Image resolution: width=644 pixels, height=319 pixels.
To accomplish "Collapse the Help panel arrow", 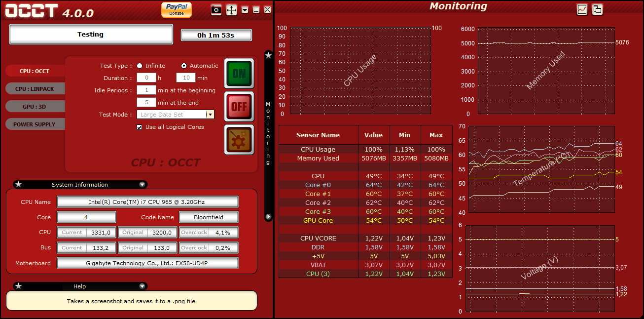I will (x=142, y=286).
